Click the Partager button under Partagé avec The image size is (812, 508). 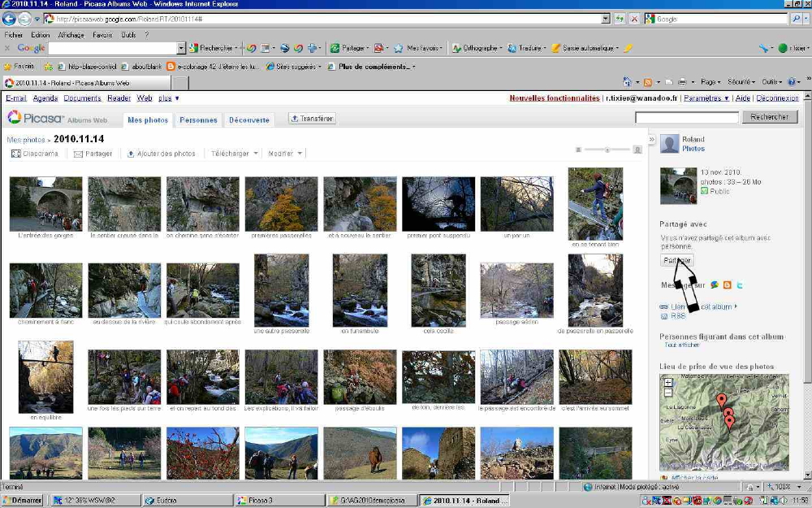pyautogui.click(x=677, y=260)
